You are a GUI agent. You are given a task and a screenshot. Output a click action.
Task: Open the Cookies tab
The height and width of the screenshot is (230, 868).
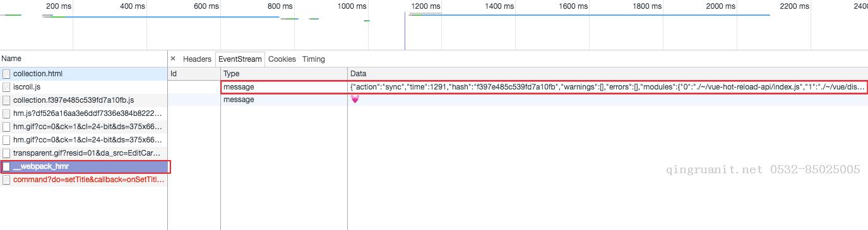coord(282,59)
